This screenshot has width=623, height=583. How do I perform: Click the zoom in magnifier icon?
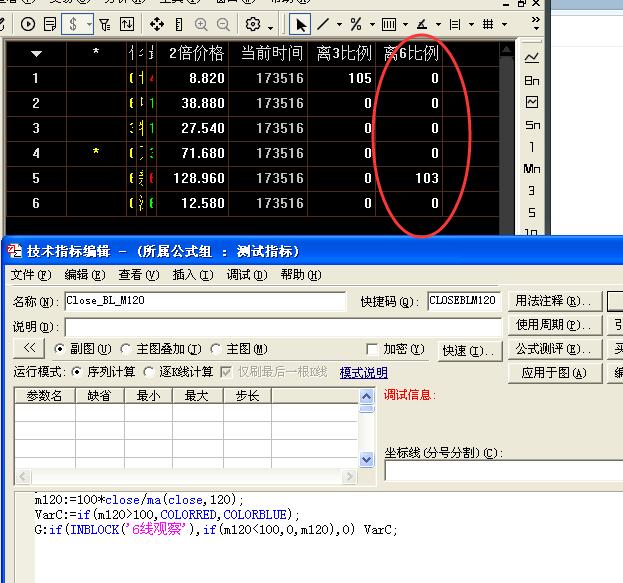201,25
